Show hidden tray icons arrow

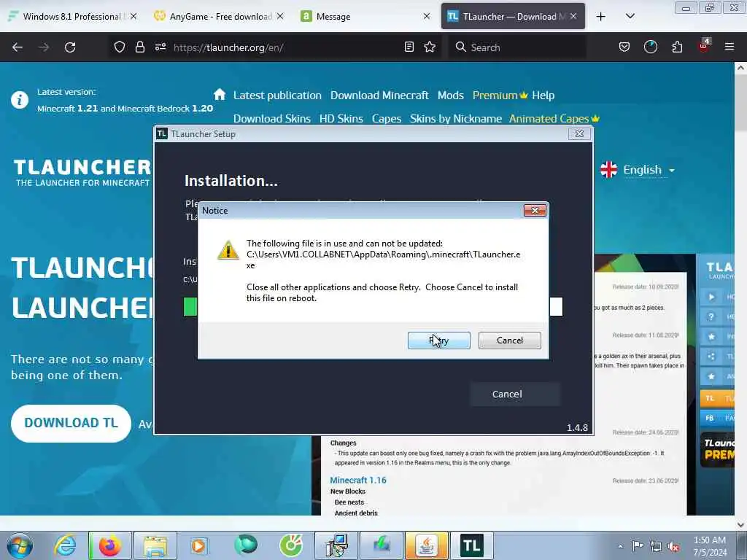[620, 546]
